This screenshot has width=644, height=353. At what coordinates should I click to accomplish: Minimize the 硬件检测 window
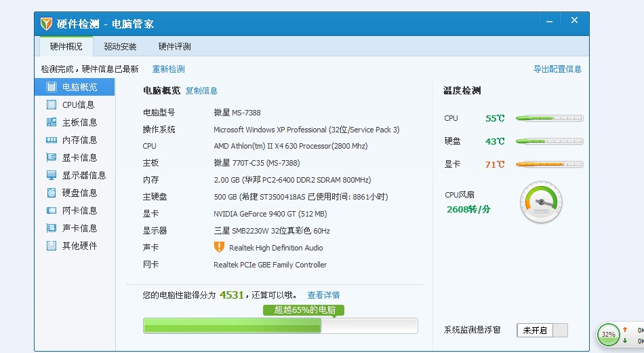point(549,22)
